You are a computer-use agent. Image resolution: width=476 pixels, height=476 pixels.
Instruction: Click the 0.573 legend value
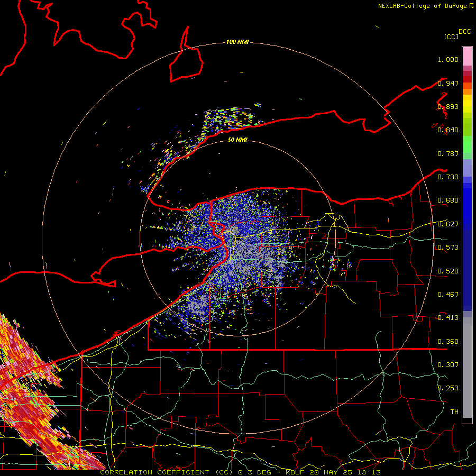[x=448, y=248]
